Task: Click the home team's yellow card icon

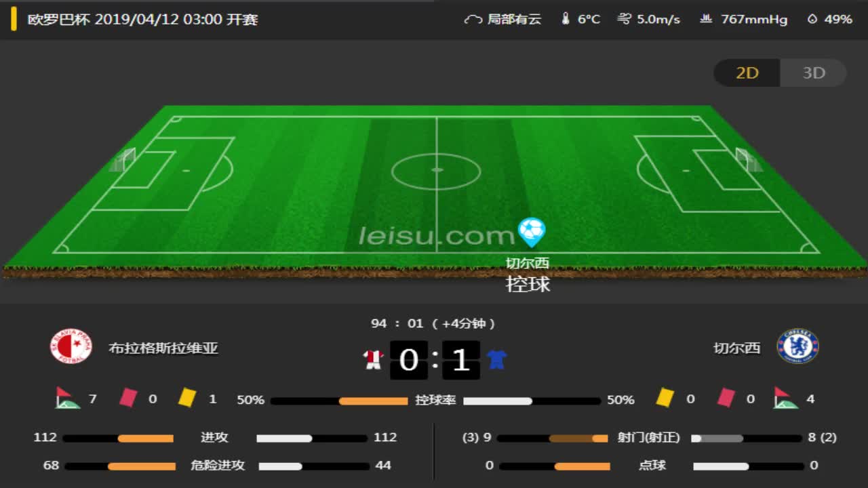Action: (186, 398)
